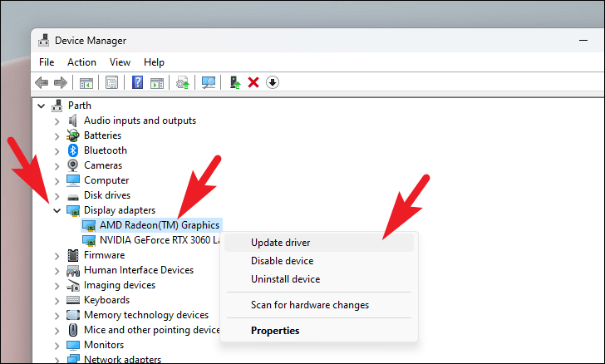Expand the Bluetooth category
The height and width of the screenshot is (364, 605).
[x=57, y=151]
